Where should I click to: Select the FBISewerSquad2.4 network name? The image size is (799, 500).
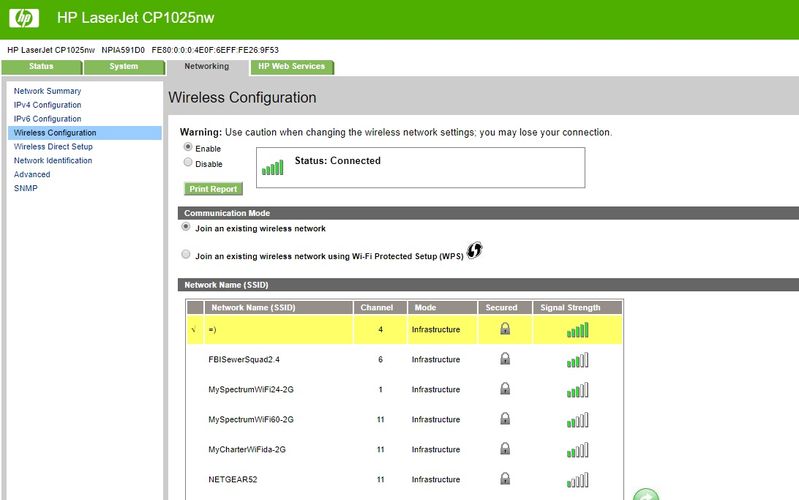coord(244,359)
